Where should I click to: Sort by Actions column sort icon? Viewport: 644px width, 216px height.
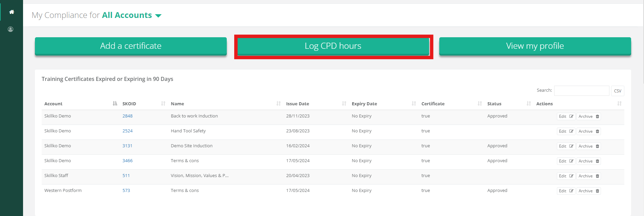[x=620, y=104]
